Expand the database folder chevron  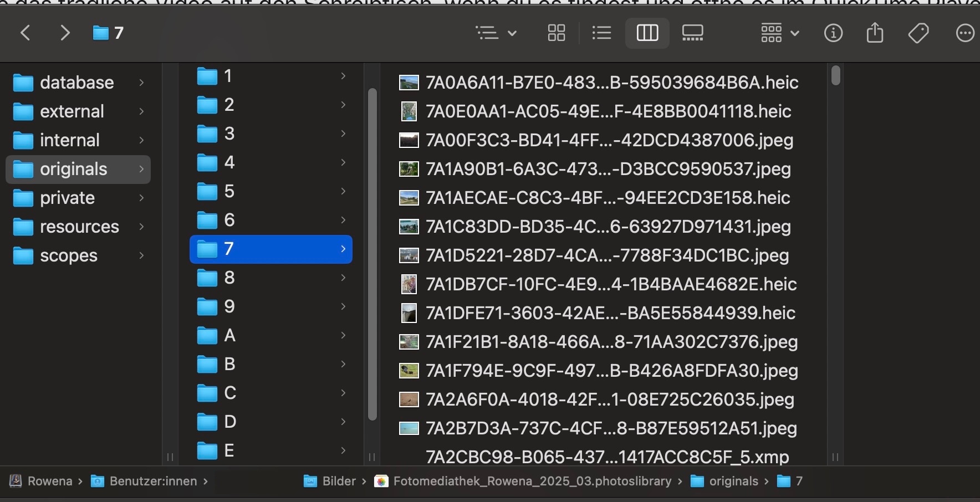point(141,83)
